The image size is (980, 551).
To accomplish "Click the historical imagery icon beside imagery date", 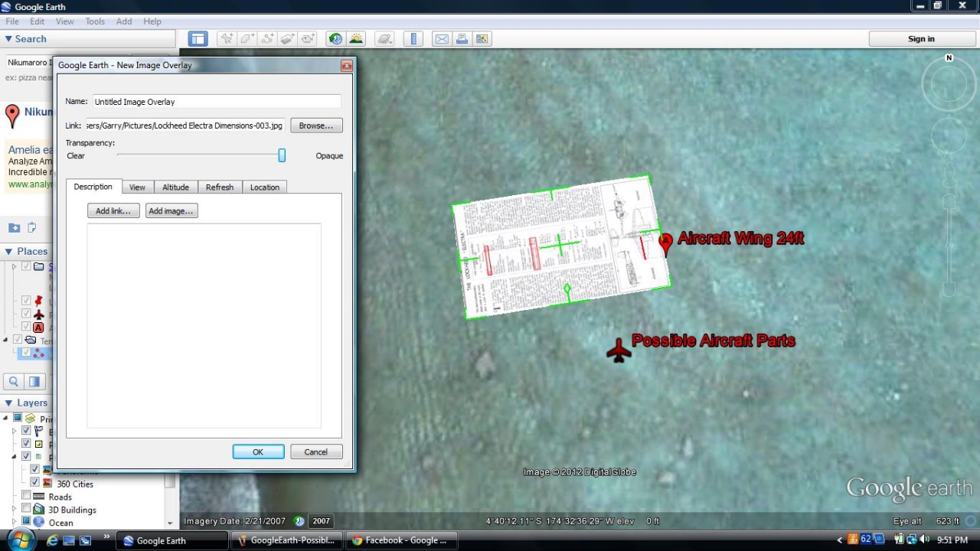I will [x=299, y=521].
